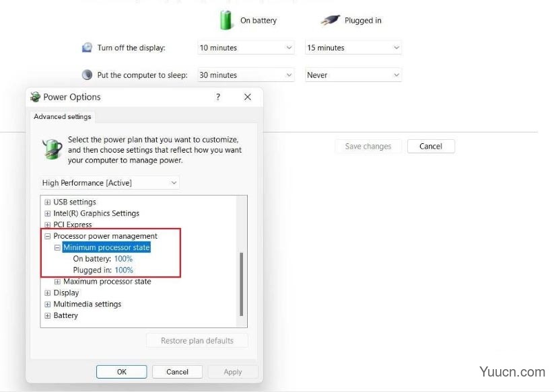Select the Plugged in 100% value

[x=124, y=270]
